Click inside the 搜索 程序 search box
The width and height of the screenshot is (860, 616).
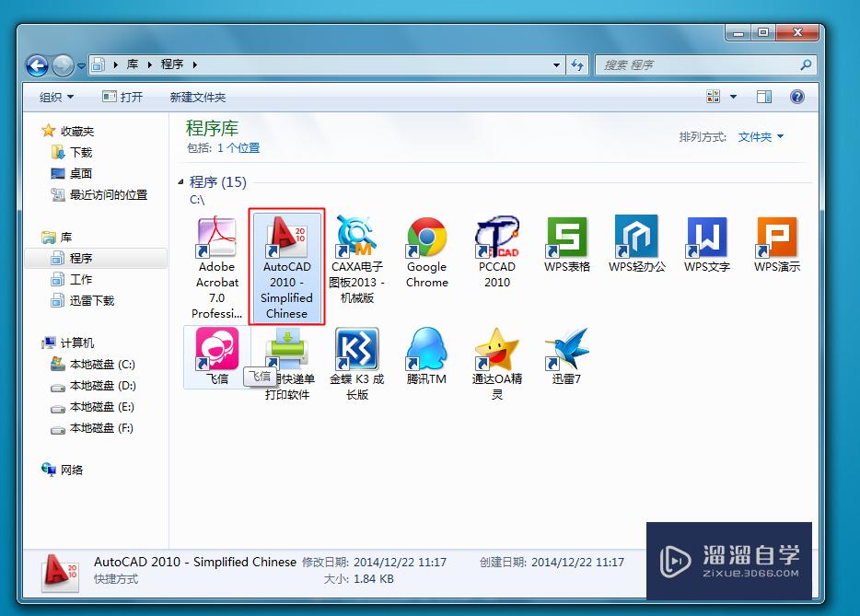coord(700,64)
